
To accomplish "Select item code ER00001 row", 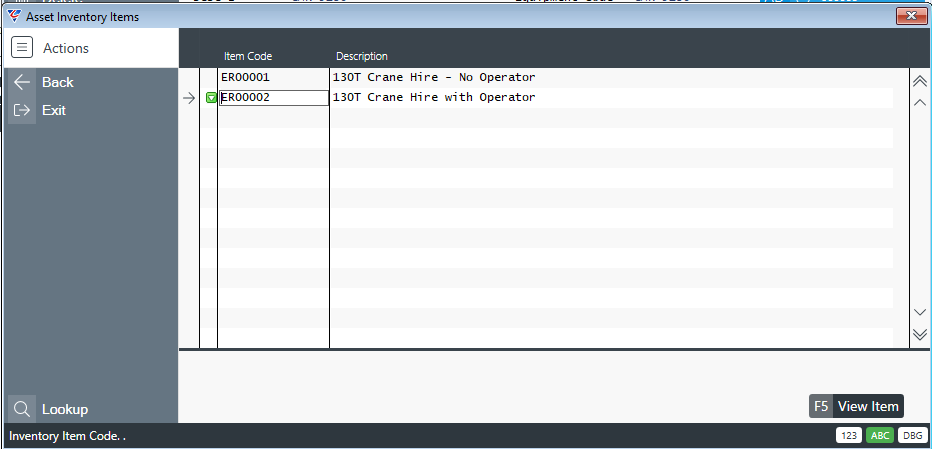I will (246, 78).
